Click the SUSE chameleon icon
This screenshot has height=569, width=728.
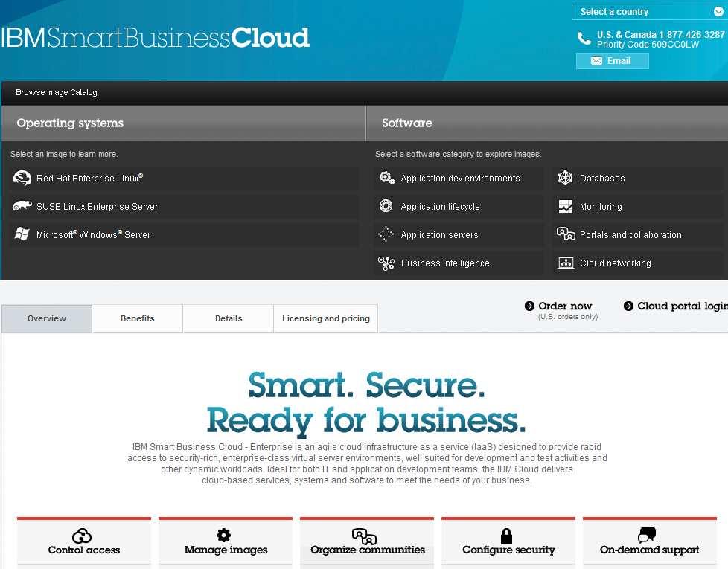[x=22, y=206]
